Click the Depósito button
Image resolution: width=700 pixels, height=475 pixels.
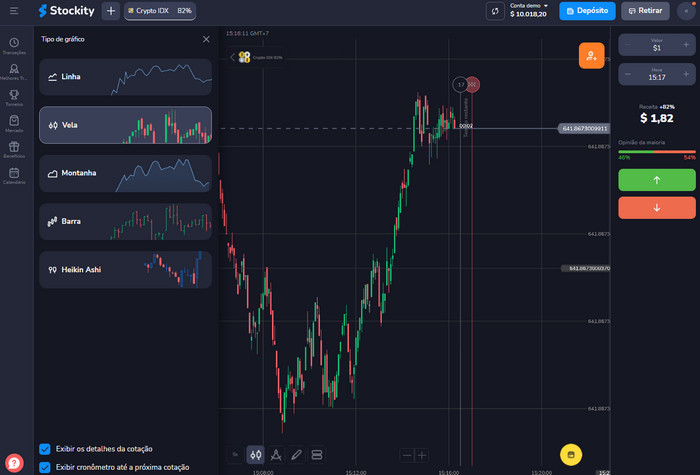click(x=587, y=11)
